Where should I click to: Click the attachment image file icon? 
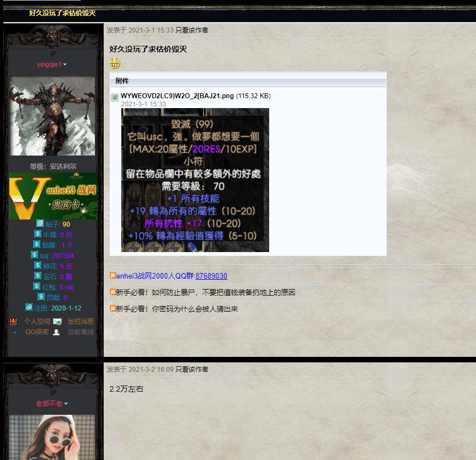coord(115,97)
